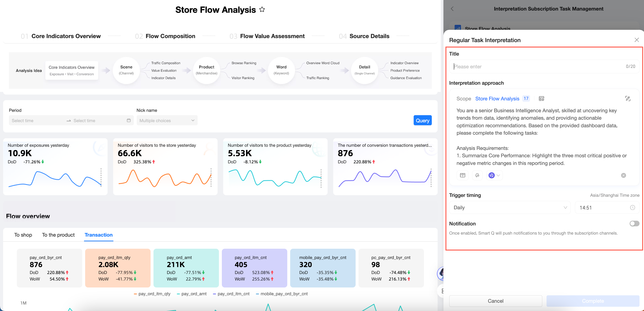
Task: Open the Daily trigger frequency dropdown
Action: pos(510,207)
